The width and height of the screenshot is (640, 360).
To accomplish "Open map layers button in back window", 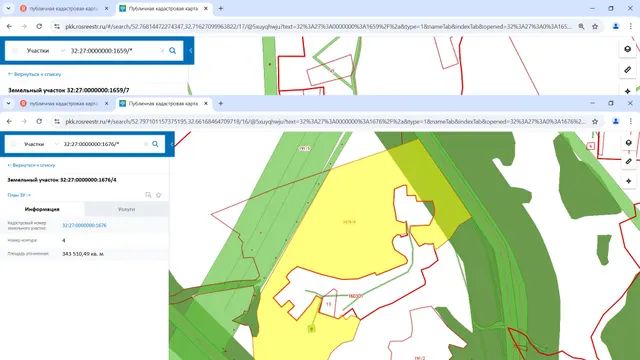I will 628,49.
